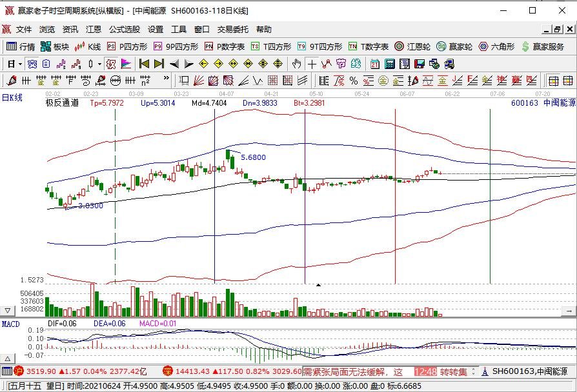The image size is (577, 392).
Task: Open the calculator icon
Action: pyautogui.click(x=389, y=64)
